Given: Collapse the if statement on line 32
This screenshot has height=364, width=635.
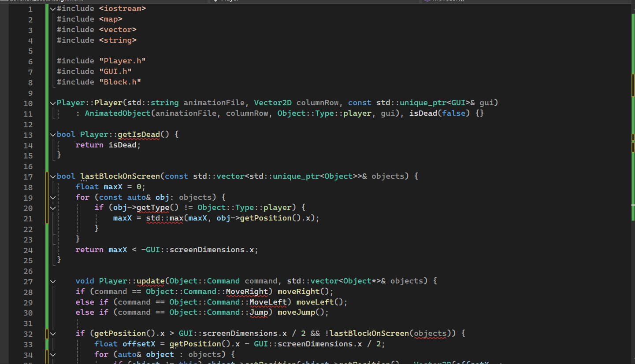Looking at the screenshot, I should coord(52,333).
